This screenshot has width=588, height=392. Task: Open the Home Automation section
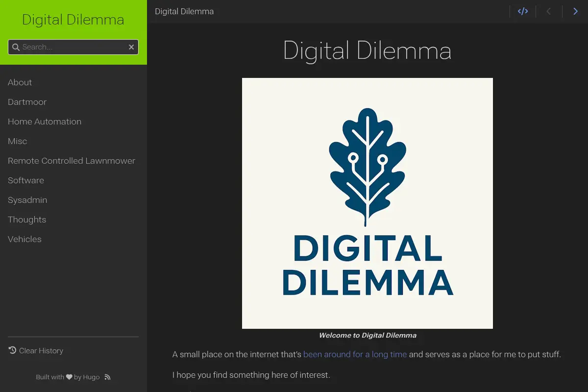point(45,122)
